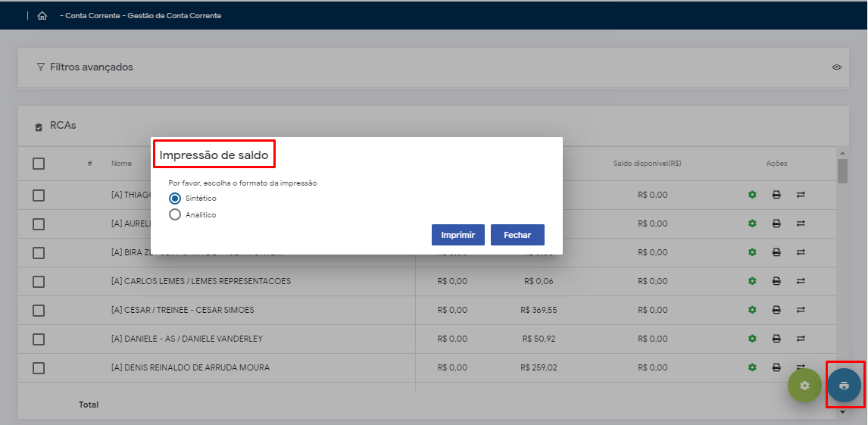The width and height of the screenshot is (868, 425).
Task: Print balance for DENIS REINALDO row
Action: coord(776,367)
